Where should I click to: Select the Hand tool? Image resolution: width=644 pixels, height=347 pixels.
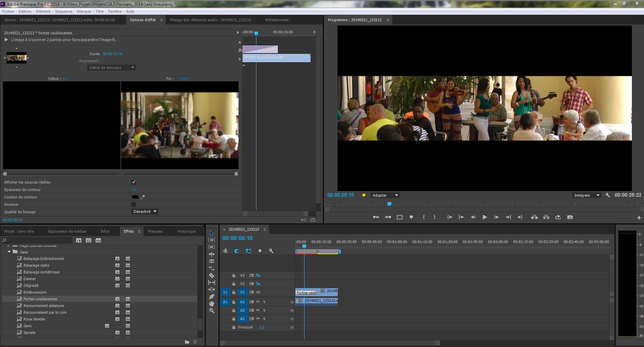click(x=212, y=304)
